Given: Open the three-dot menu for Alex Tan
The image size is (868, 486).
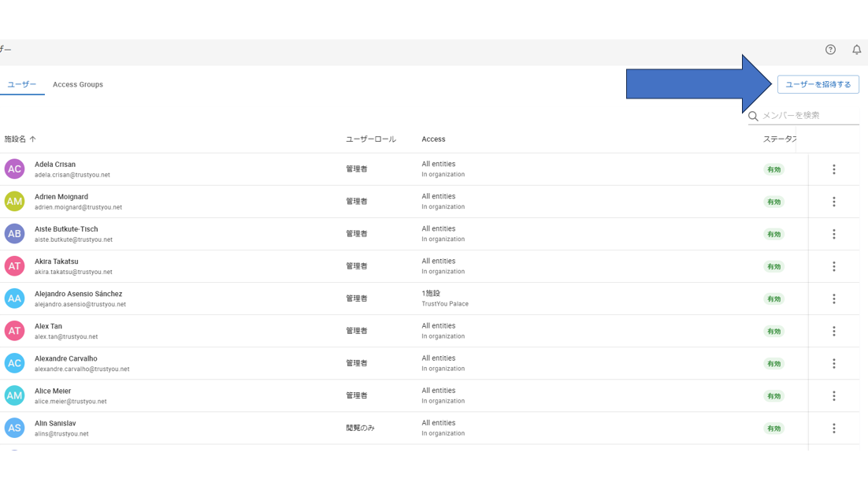Looking at the screenshot, I should pos(833,331).
